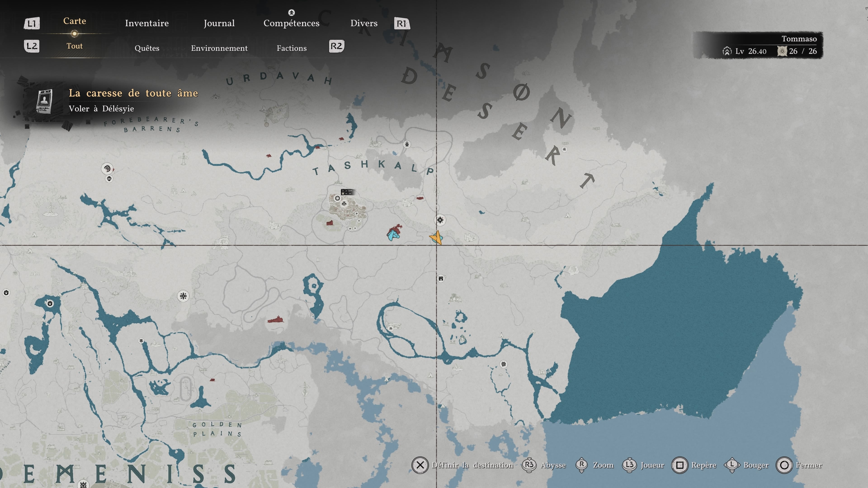This screenshot has height=488, width=868.
Task: Click Définir la destination
Action: click(x=472, y=465)
